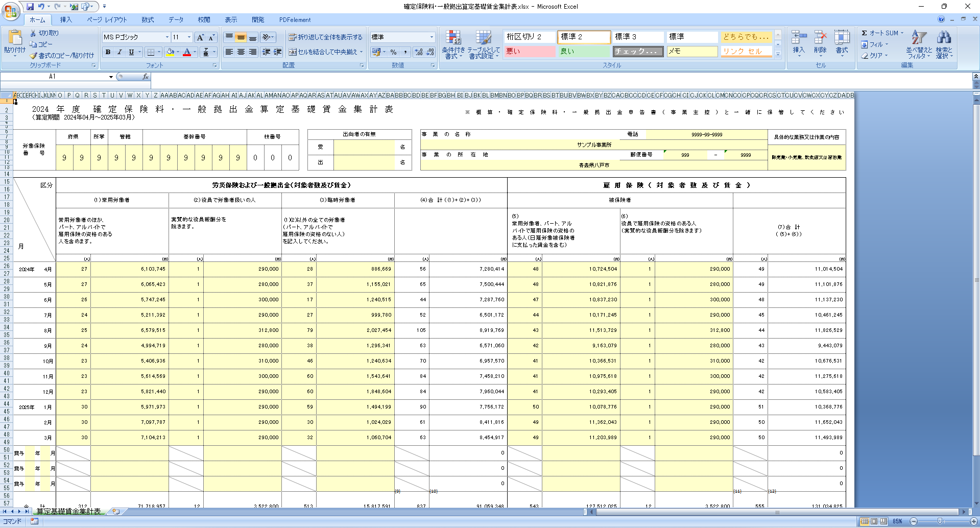The image size is (980, 528).
Task: Apply middle vertical alignment
Action: tap(241, 37)
